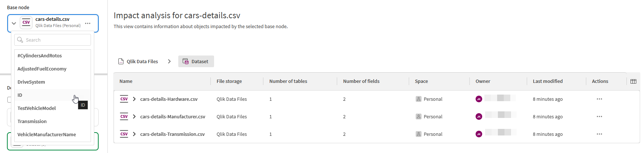The width and height of the screenshot is (644, 153).
Task: Click CSV icon of cars-details-Hardware.csv row
Action: click(124, 99)
